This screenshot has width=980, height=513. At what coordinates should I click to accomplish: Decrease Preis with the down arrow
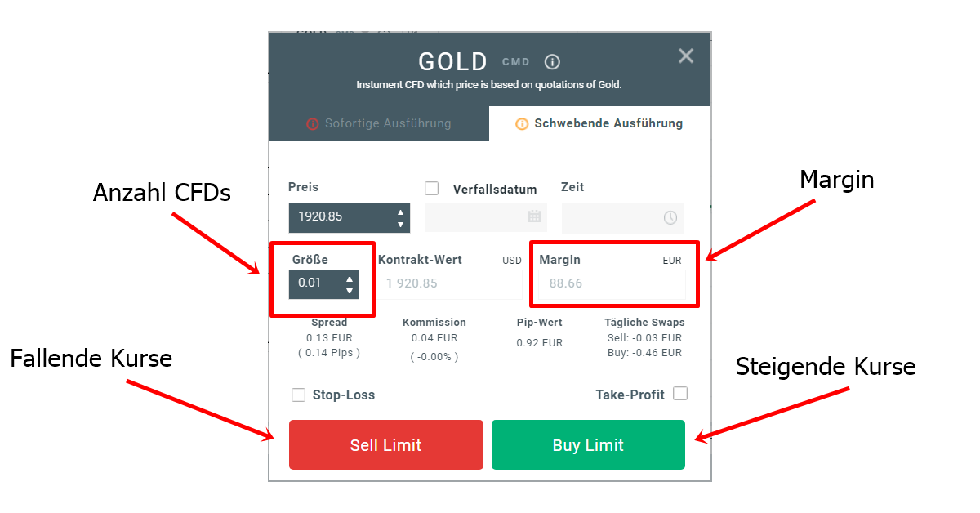coord(400,224)
